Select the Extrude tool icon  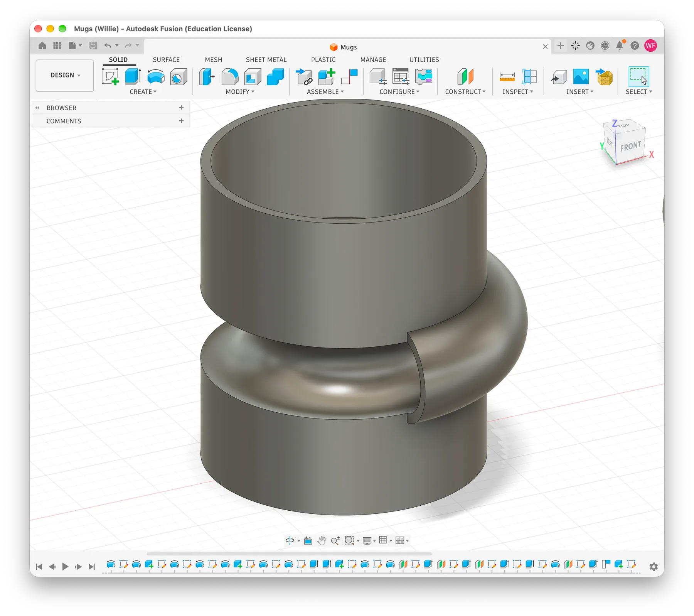pos(133,76)
